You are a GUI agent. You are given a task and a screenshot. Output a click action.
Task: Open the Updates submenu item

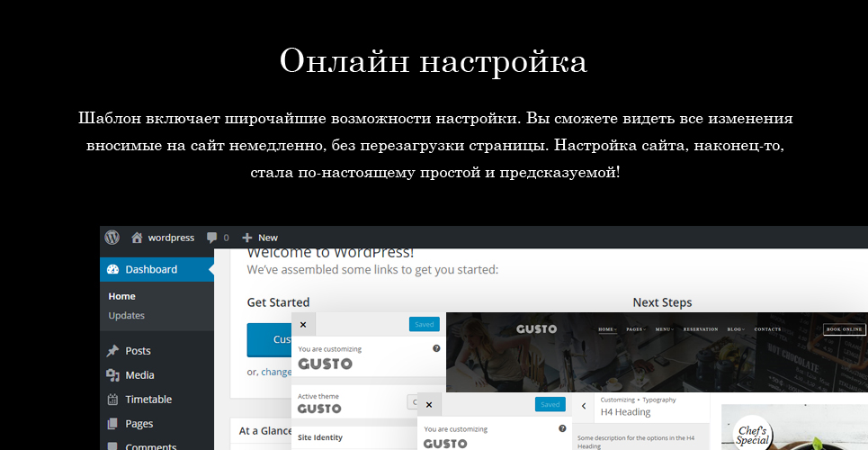(x=126, y=315)
